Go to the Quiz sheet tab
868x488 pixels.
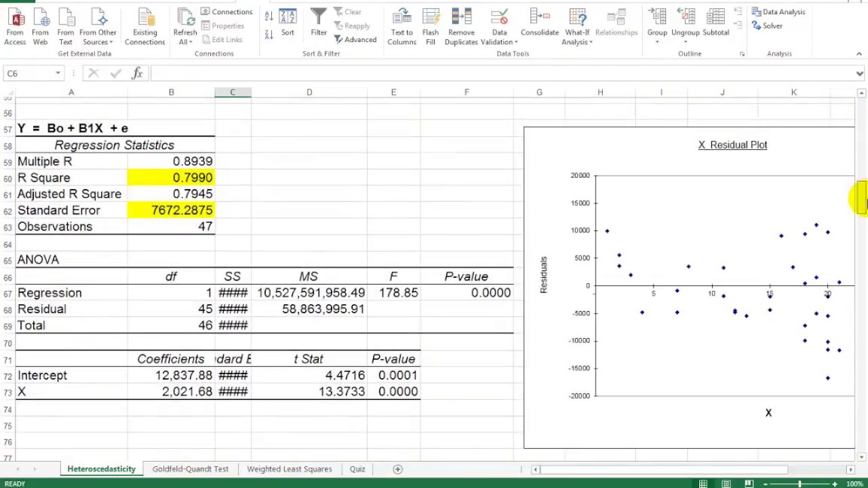coord(357,469)
